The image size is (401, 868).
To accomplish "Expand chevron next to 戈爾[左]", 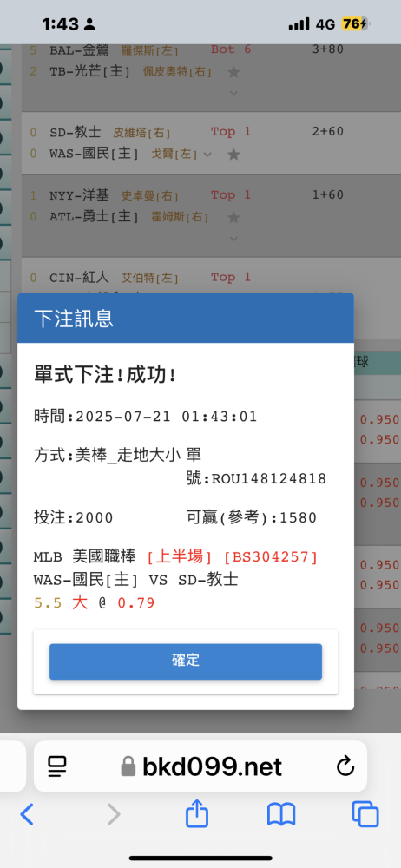I will click(x=207, y=155).
